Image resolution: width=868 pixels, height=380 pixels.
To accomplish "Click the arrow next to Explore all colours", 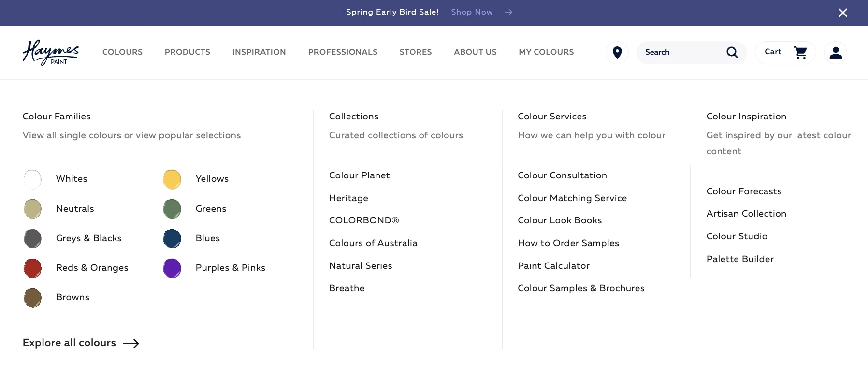I will pyautogui.click(x=130, y=343).
